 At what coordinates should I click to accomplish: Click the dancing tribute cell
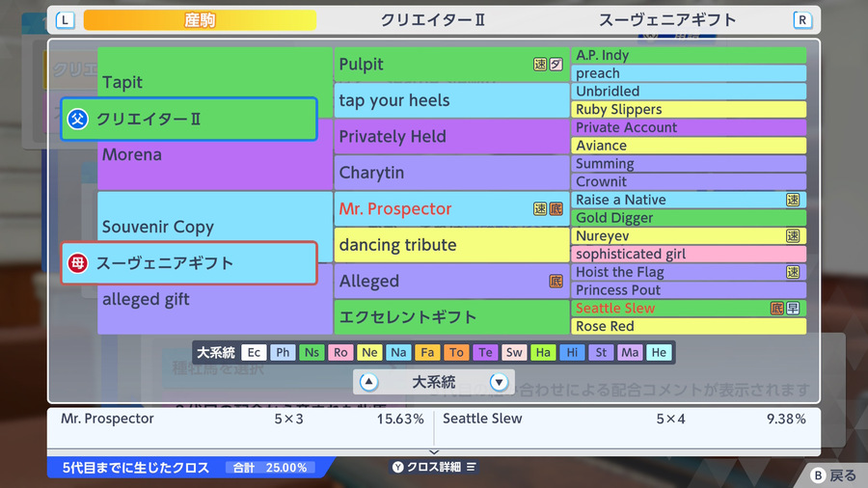pos(451,245)
